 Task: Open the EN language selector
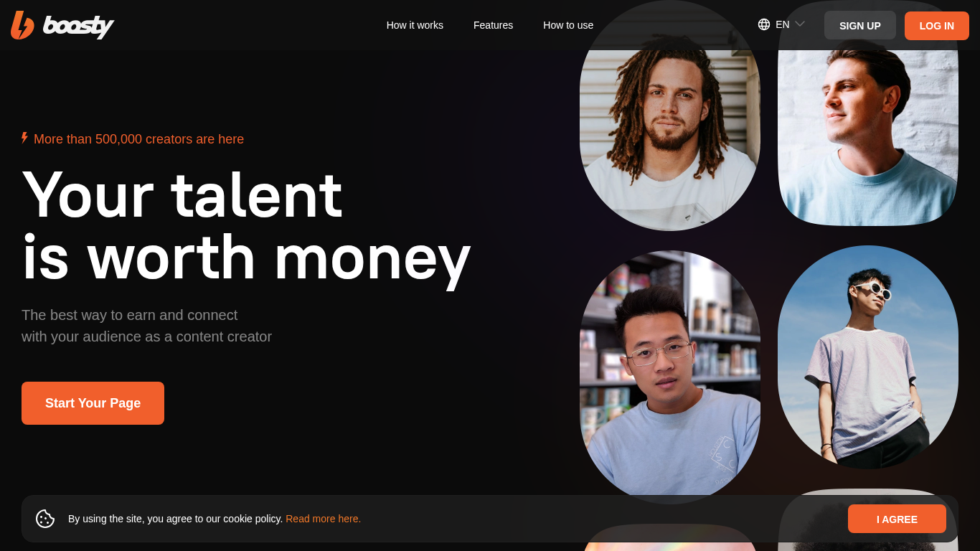(781, 24)
